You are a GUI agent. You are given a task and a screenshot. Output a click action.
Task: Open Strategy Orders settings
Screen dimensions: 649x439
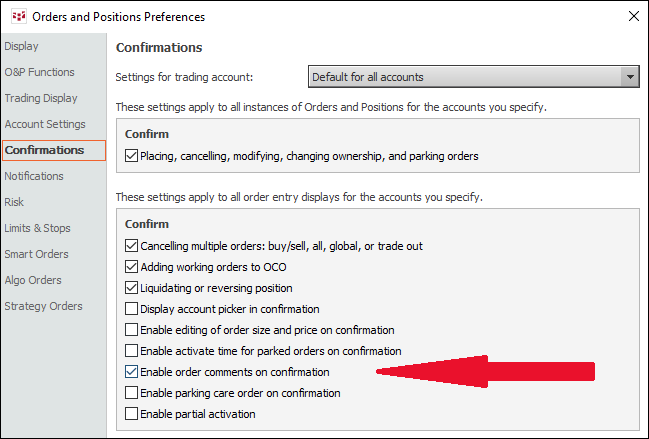(x=43, y=306)
